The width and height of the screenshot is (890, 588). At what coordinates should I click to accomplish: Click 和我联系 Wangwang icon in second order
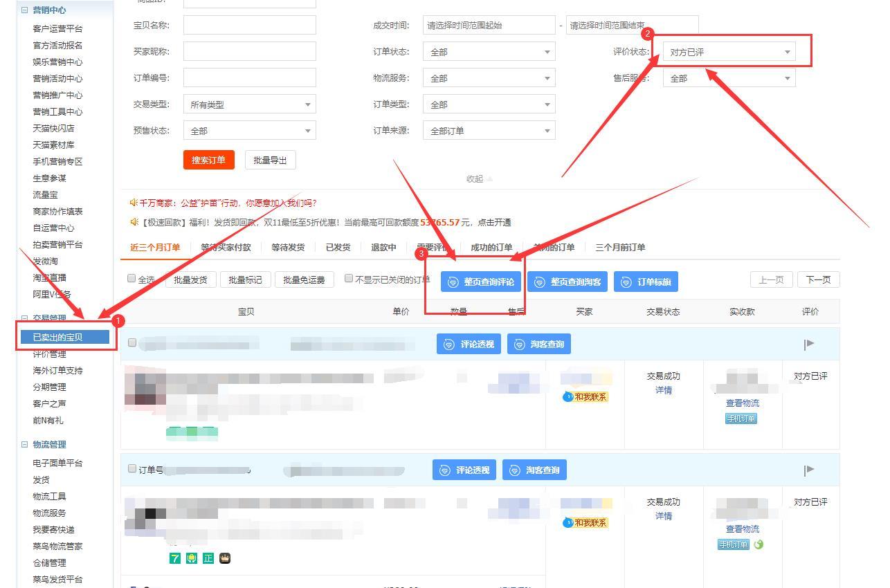coord(585,523)
